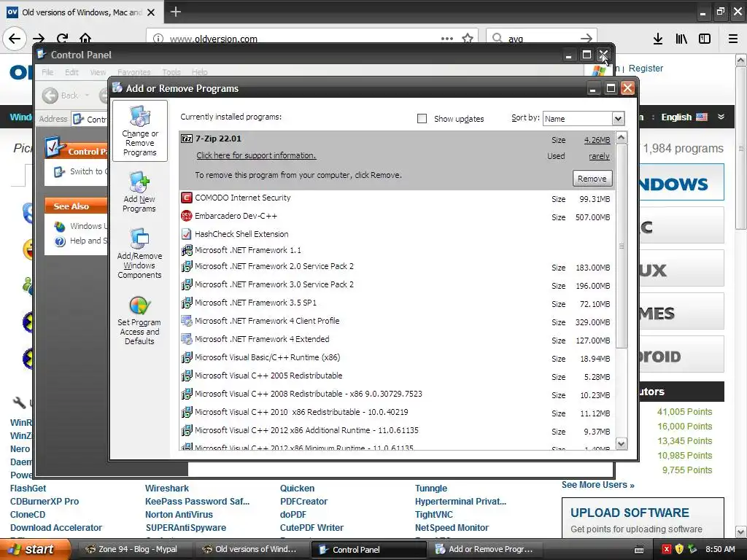Click red X tray icon in taskbar

(x=667, y=549)
